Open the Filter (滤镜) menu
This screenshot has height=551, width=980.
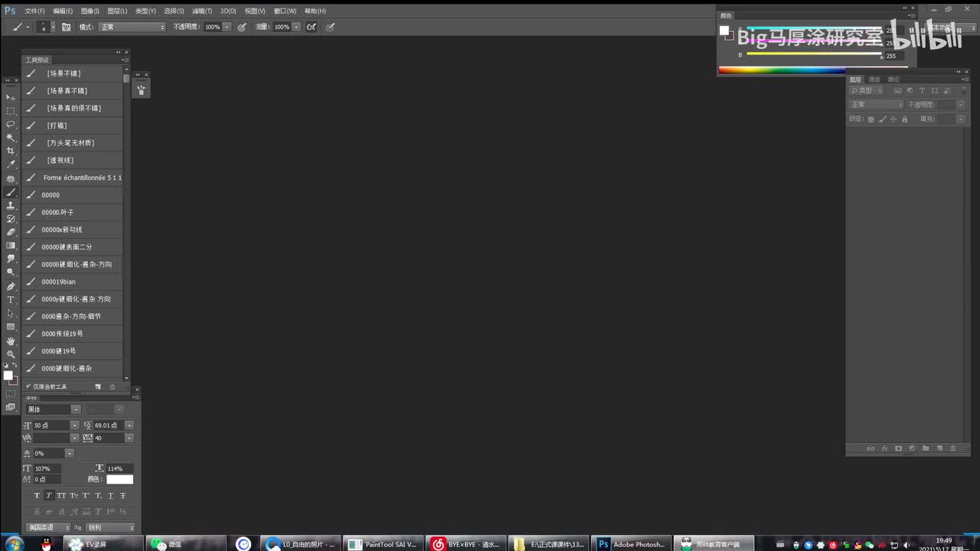click(202, 11)
